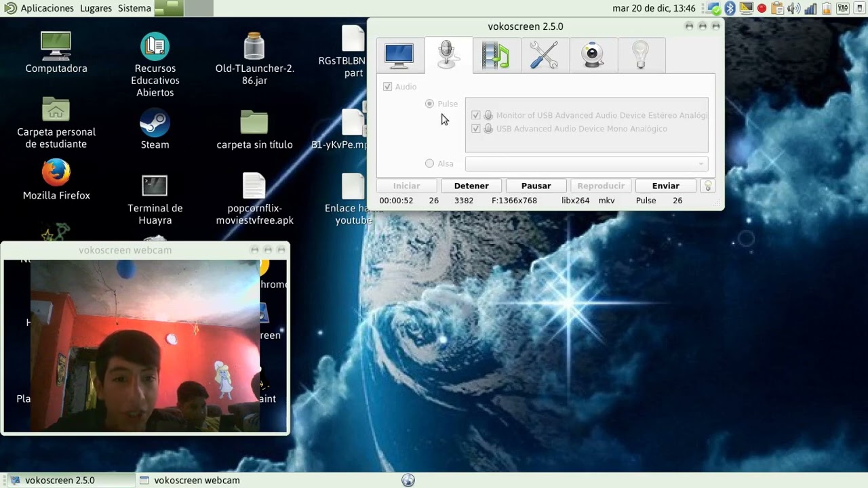This screenshot has height=488, width=868.
Task: Click the red recording indicator tray icon
Action: click(762, 8)
